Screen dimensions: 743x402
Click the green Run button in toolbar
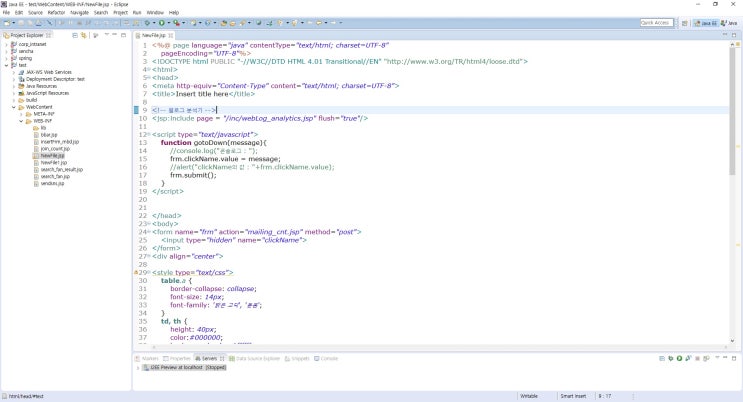[x=162, y=22]
